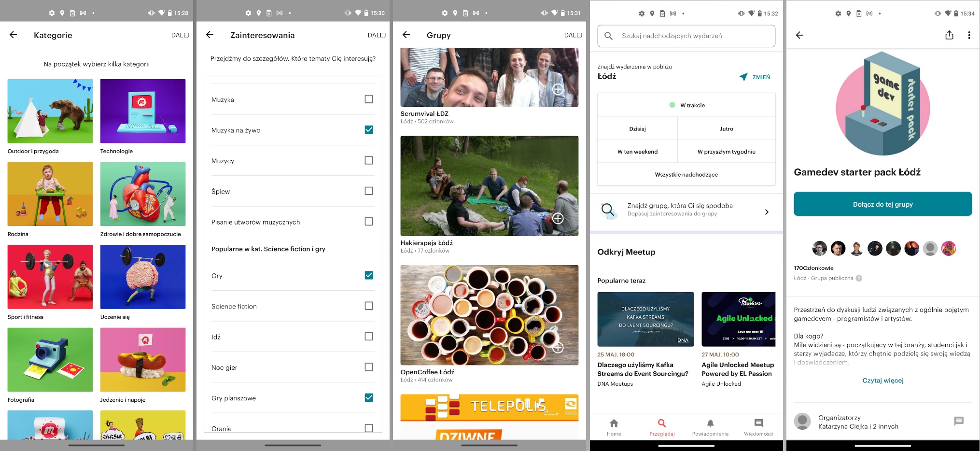
Task: Focus the Szukaj nadchodzących wydarzeń search field
Action: coord(686,36)
